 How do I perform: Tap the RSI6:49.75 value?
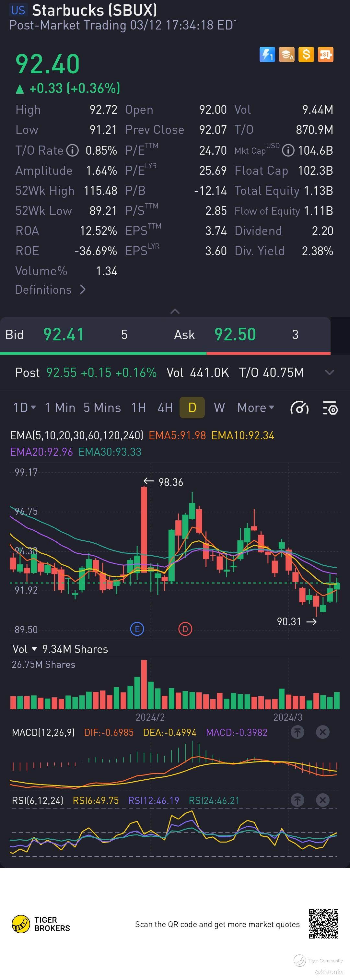tap(96, 800)
